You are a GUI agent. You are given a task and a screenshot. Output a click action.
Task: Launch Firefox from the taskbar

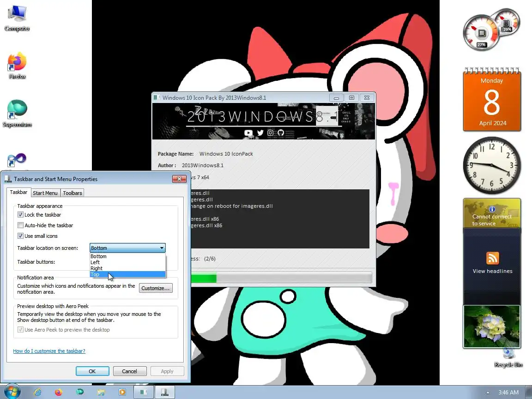pos(59,392)
